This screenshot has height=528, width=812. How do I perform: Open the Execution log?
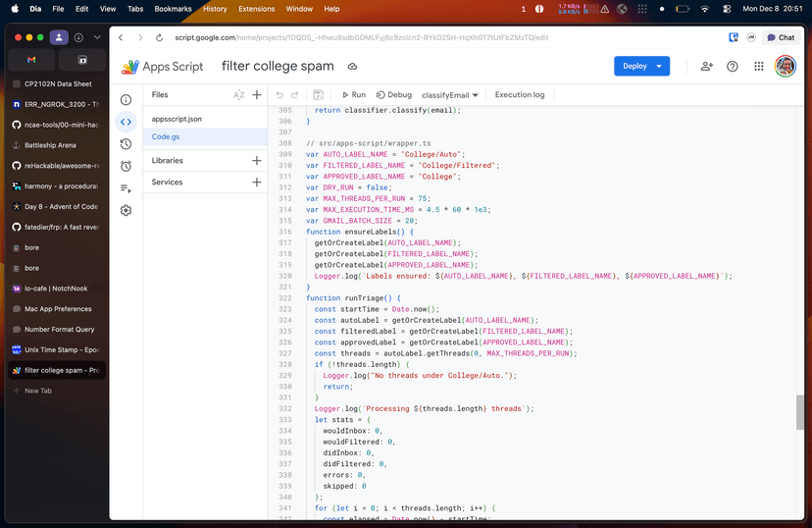click(520, 95)
